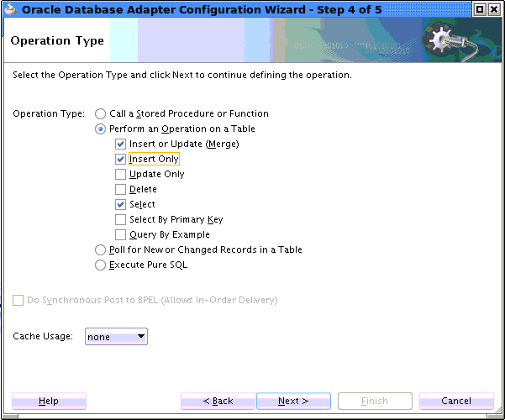This screenshot has height=420, width=505.
Task: Enable Select By Primary Key checkbox
Action: 120,220
